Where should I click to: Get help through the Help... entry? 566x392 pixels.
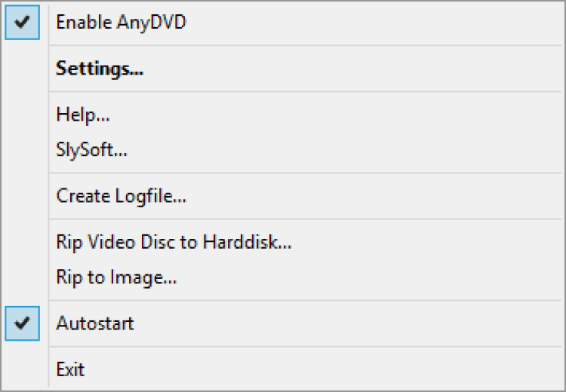point(83,115)
